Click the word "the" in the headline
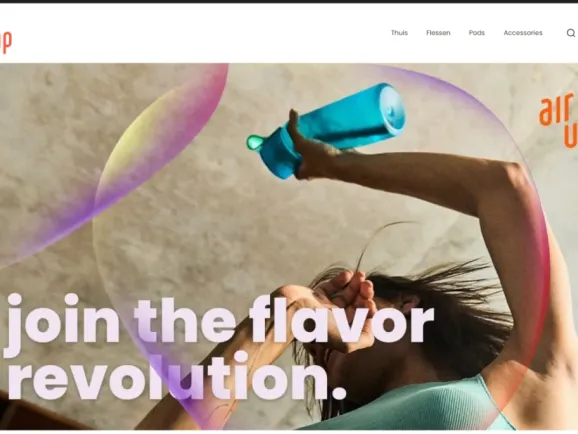The image size is (578, 434). coord(185,320)
